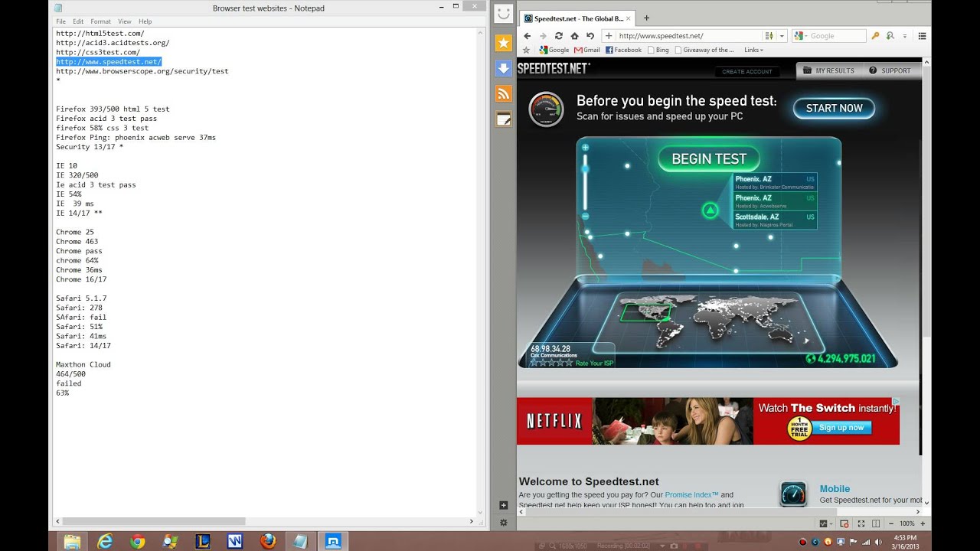Go back in Maxthon browser

point(527,36)
